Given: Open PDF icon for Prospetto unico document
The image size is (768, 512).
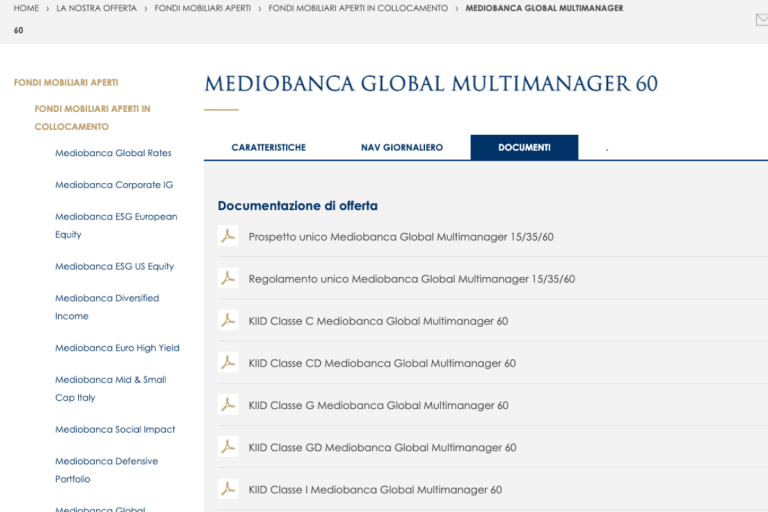Looking at the screenshot, I should point(228,236).
